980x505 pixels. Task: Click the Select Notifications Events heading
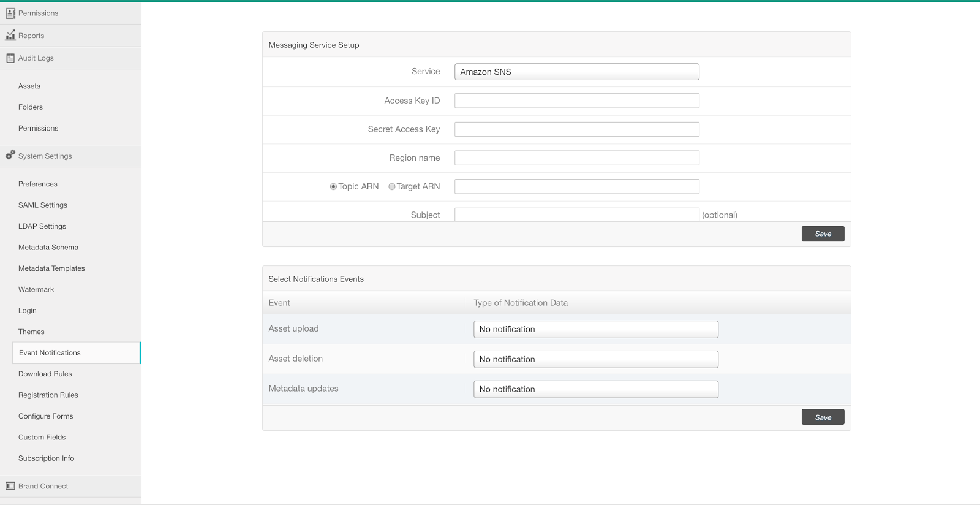(316, 279)
